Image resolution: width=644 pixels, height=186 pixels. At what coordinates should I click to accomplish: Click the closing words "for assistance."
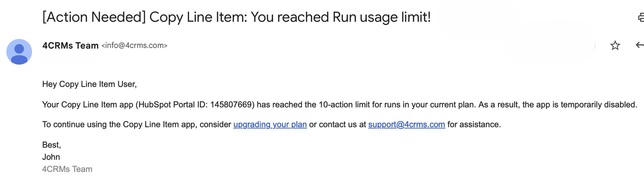(474, 125)
